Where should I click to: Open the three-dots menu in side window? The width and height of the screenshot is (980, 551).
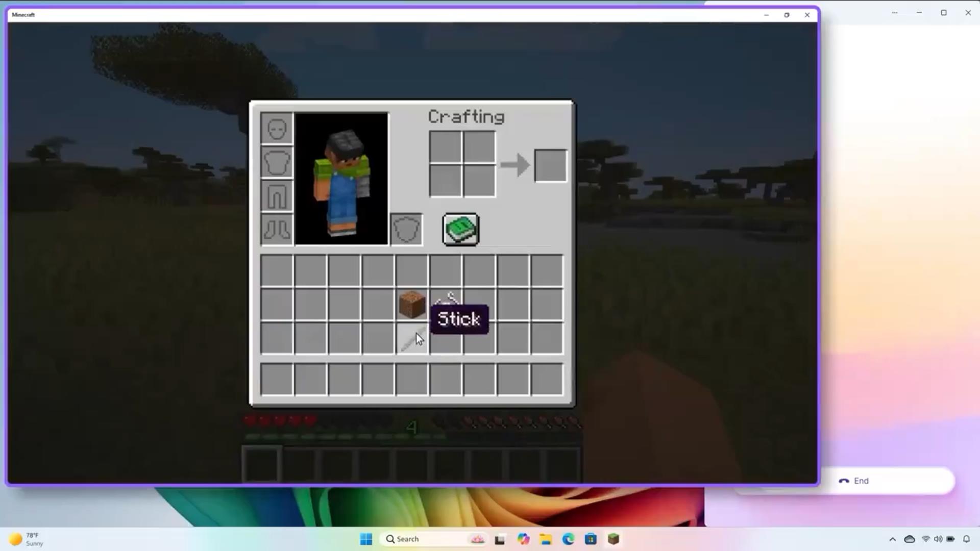tap(894, 13)
